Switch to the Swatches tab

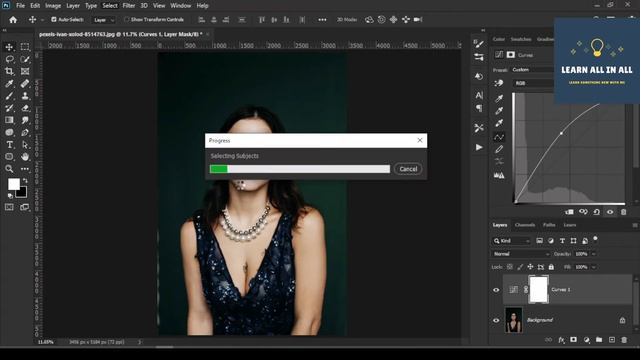point(521,39)
